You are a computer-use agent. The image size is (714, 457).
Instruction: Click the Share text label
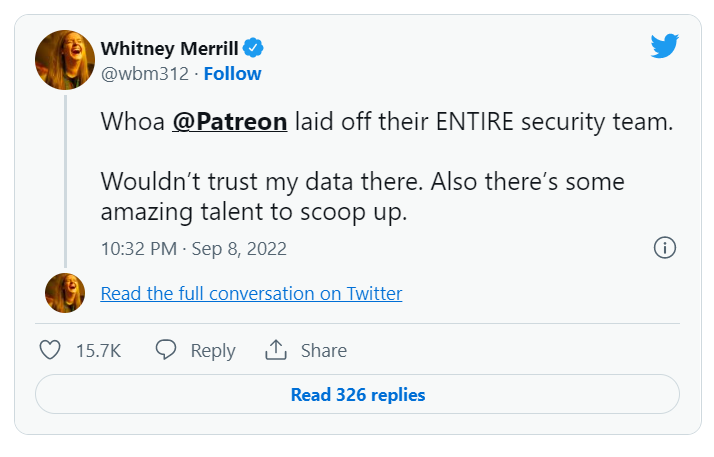pos(323,351)
